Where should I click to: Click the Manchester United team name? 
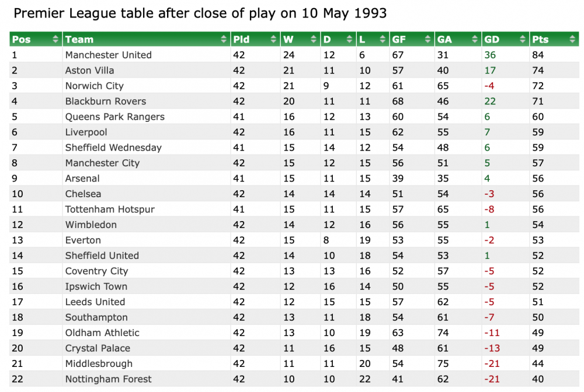pyautogui.click(x=108, y=55)
